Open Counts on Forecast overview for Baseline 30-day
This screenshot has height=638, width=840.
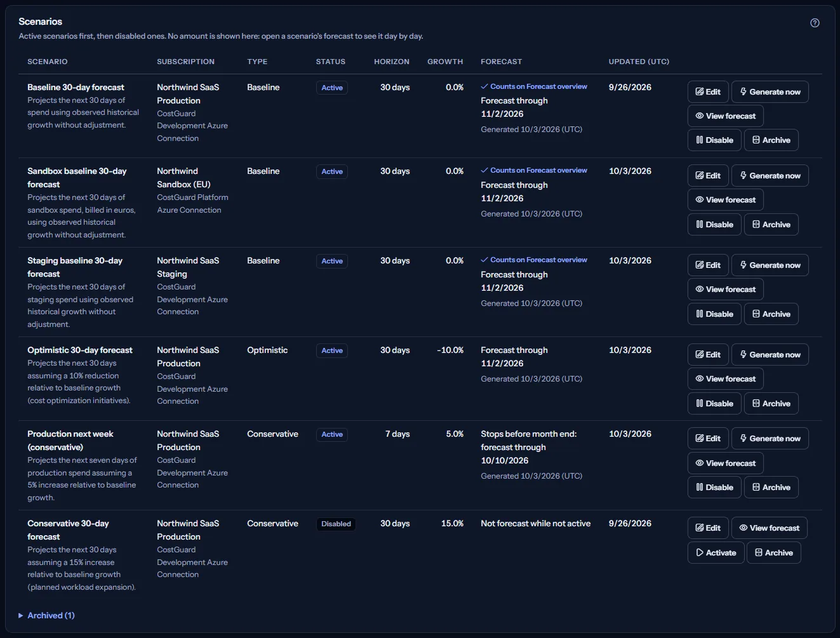pyautogui.click(x=534, y=86)
